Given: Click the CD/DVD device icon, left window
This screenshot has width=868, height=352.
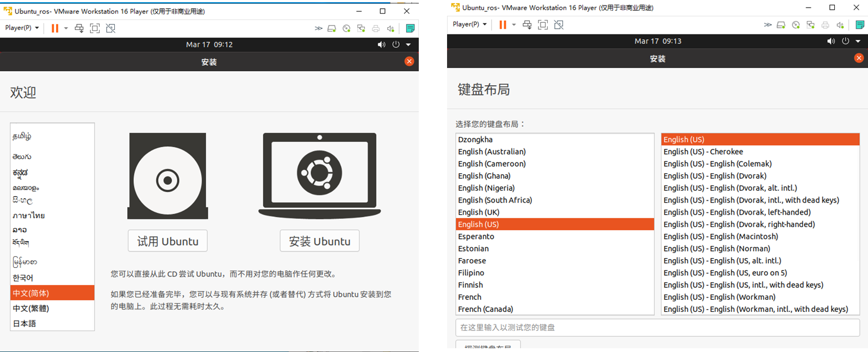Looking at the screenshot, I should point(346,28).
